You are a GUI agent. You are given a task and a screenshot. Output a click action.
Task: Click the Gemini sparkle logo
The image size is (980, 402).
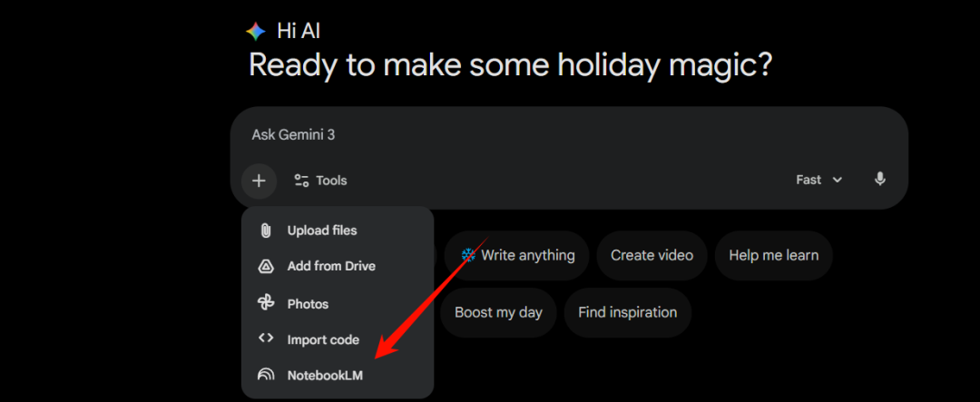tap(256, 32)
